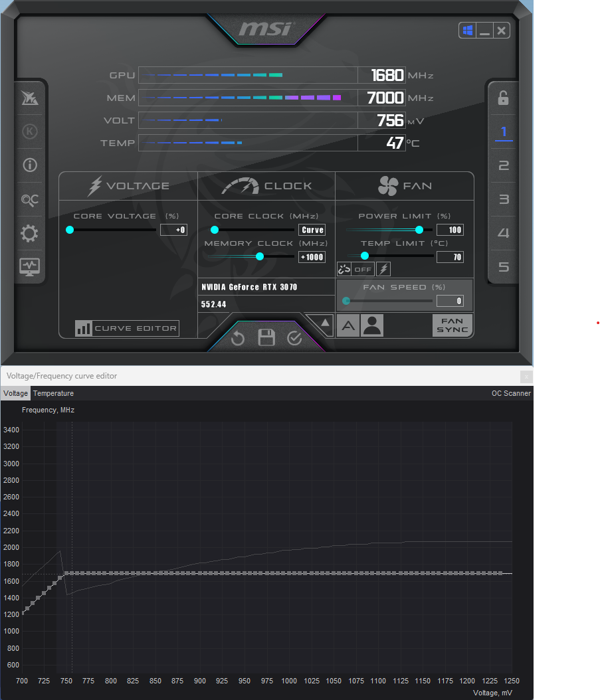Enable automatic fan control with the A button
Screen dimensions: 600x700
[348, 325]
